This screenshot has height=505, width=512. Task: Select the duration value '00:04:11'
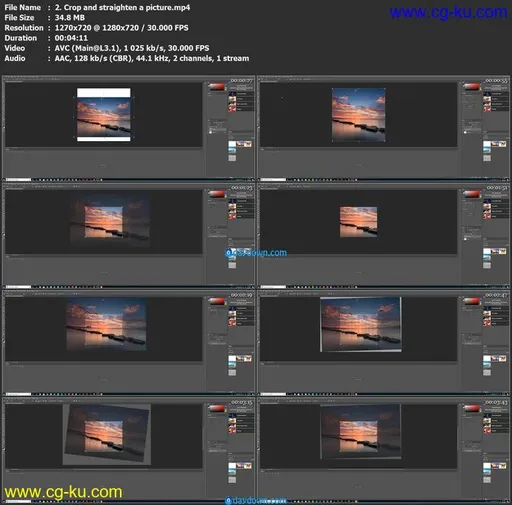(71, 38)
